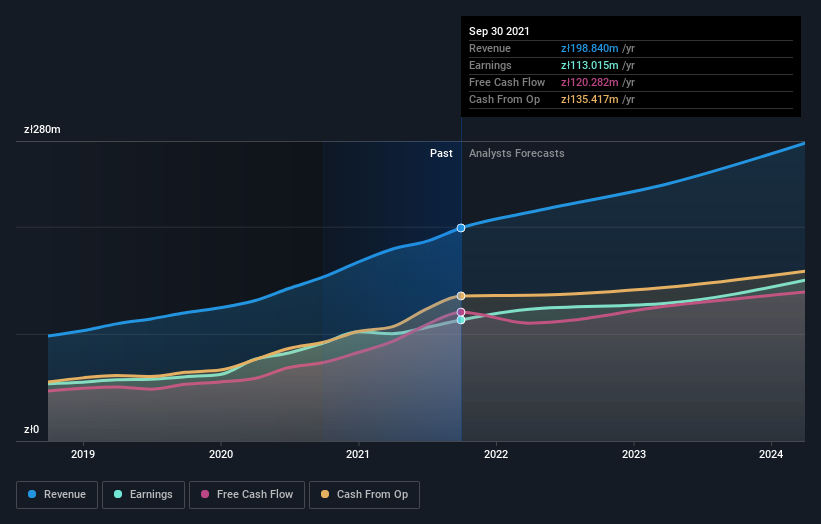The image size is (821, 524).
Task: Click the Earnings value zł113.015m in tooltip
Action: click(x=590, y=65)
